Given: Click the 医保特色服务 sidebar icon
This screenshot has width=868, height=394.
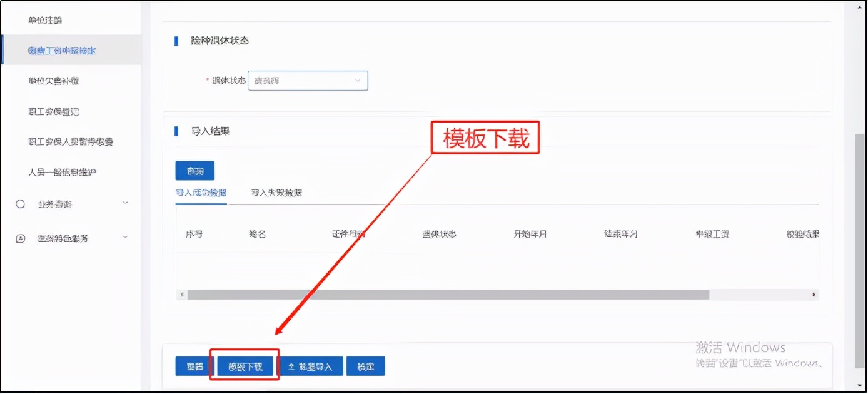Looking at the screenshot, I should (x=19, y=238).
